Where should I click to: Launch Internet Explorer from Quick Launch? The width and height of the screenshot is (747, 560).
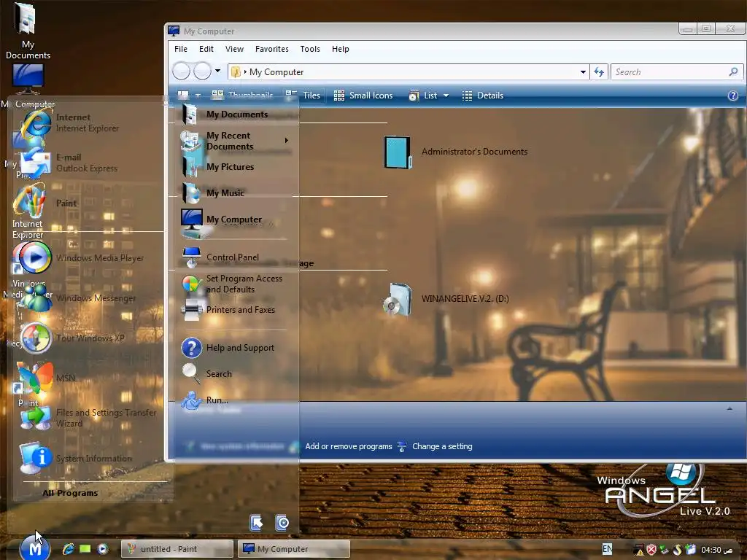pyautogui.click(x=68, y=549)
